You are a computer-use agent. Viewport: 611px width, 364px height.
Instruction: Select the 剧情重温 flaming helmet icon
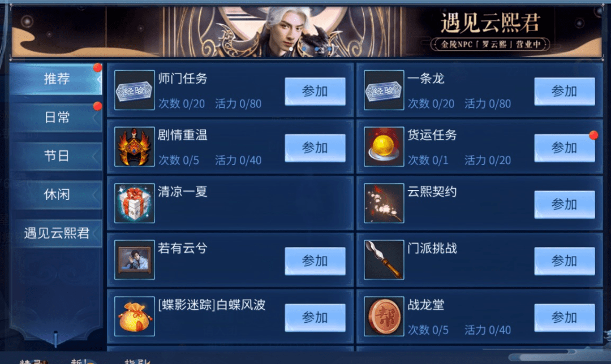(x=135, y=147)
